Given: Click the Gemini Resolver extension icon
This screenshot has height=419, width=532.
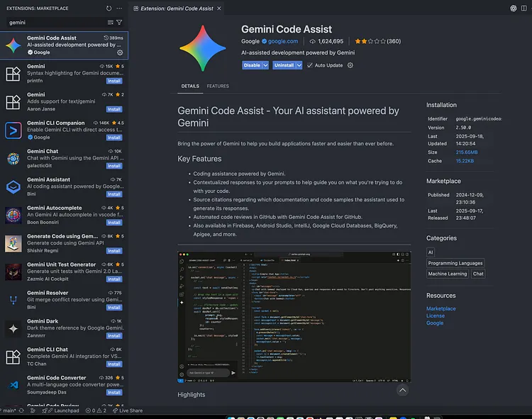Looking at the screenshot, I should 13,300.
